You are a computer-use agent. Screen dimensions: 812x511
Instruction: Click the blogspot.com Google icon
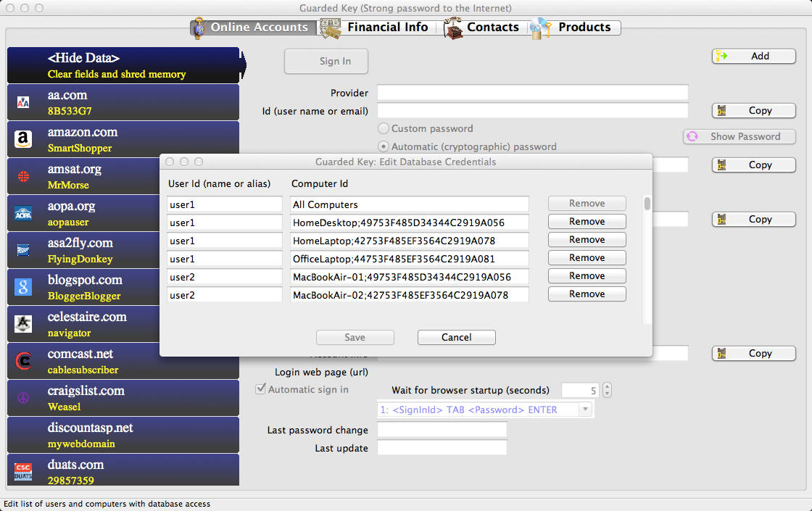pos(23,287)
